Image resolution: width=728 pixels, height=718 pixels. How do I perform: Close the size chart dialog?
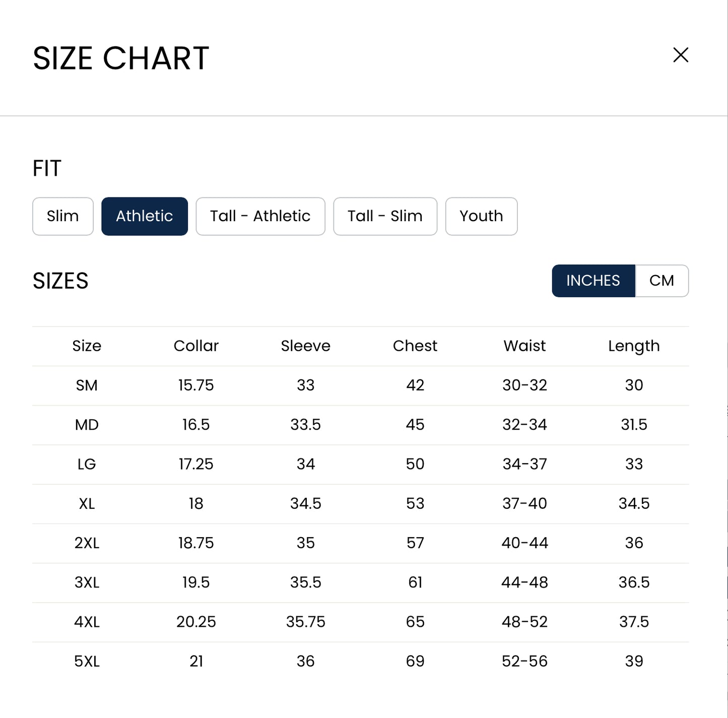coord(681,55)
